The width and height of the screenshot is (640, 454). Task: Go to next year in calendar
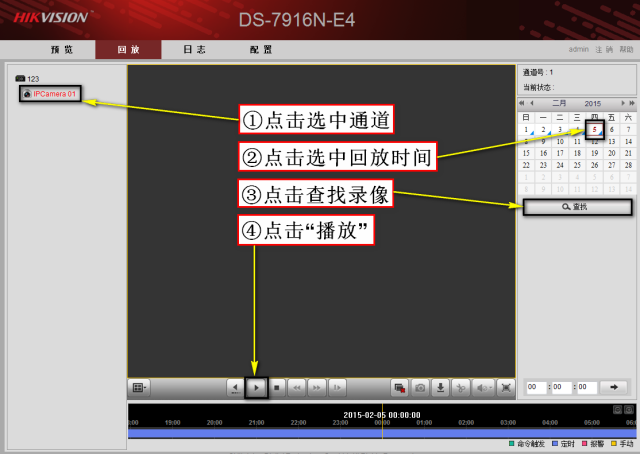point(632,103)
